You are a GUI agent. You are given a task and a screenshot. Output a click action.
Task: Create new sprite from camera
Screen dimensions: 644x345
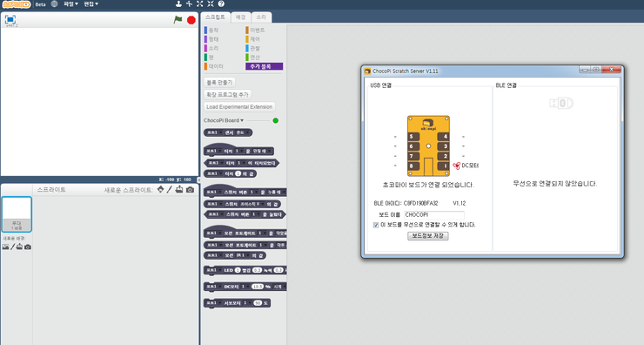coord(190,190)
